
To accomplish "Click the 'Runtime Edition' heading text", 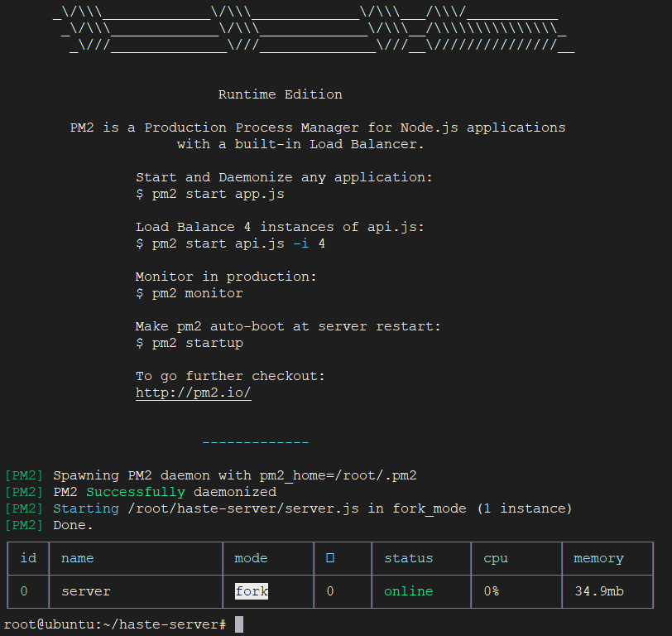I will [x=281, y=94].
